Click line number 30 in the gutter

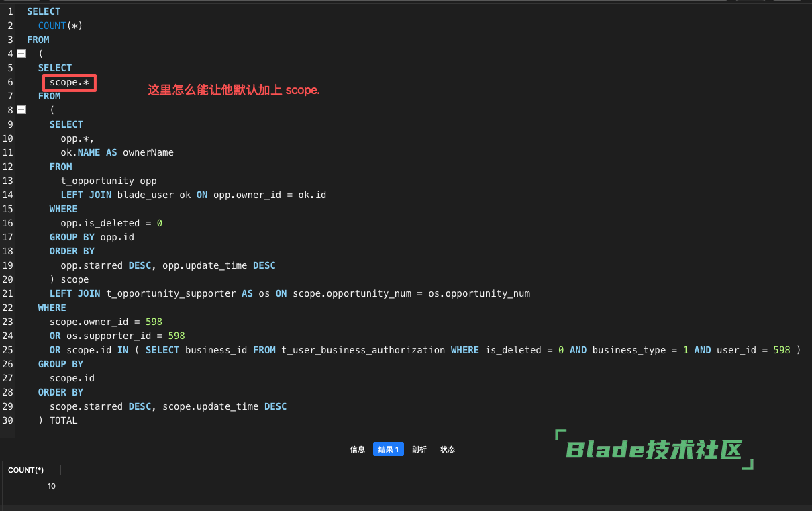pyautogui.click(x=7, y=420)
